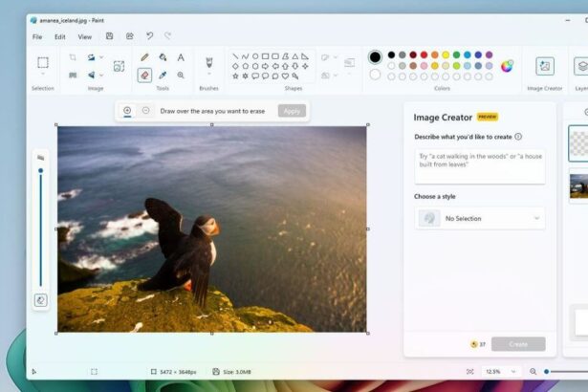Select the Eraser tool

[x=144, y=75]
